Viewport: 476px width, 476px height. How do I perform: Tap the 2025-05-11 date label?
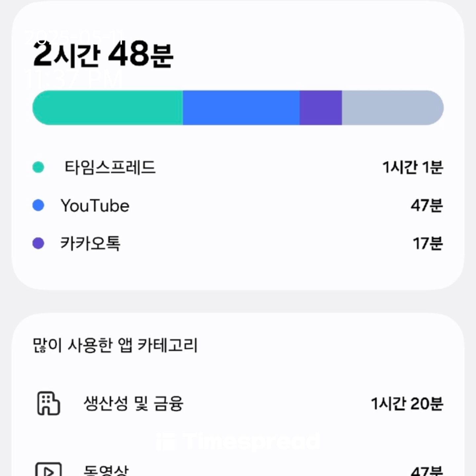click(x=74, y=36)
